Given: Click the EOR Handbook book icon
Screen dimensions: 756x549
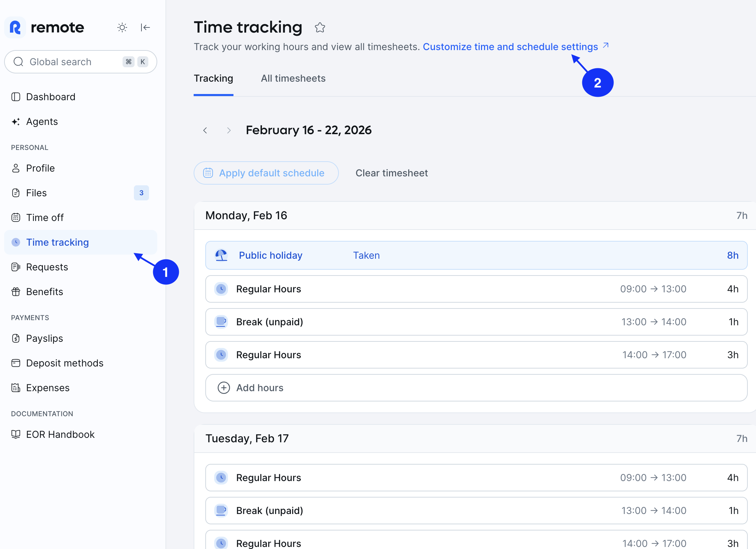Looking at the screenshot, I should coord(16,434).
